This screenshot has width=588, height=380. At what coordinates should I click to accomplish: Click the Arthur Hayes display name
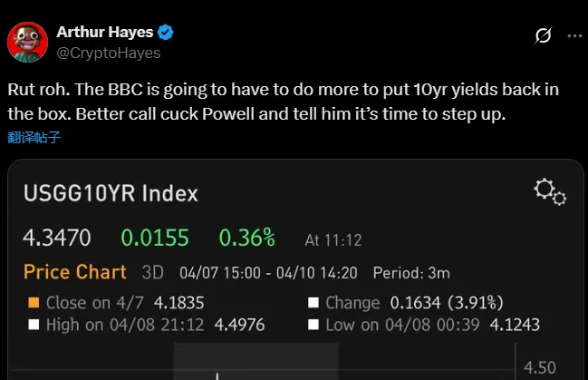[106, 34]
